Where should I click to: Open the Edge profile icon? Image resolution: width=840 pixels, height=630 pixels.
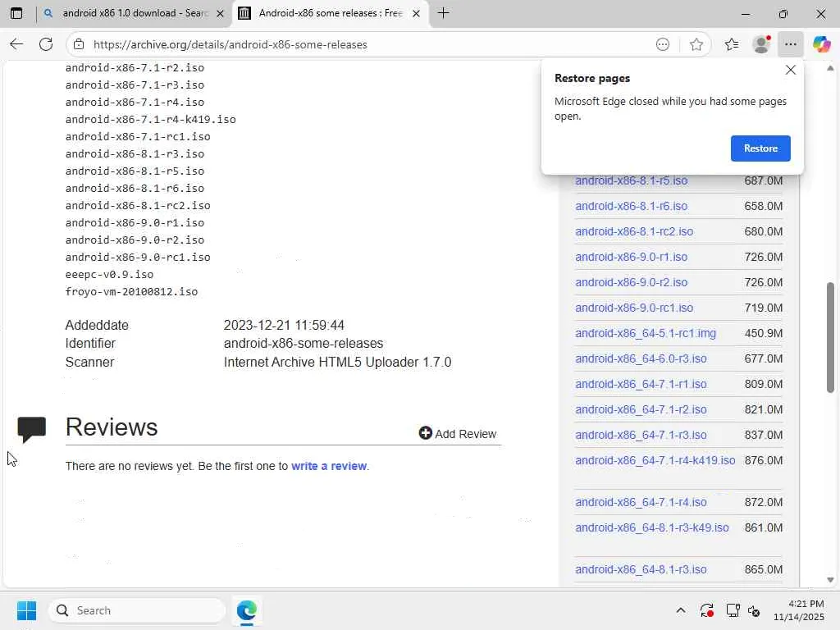click(761, 44)
